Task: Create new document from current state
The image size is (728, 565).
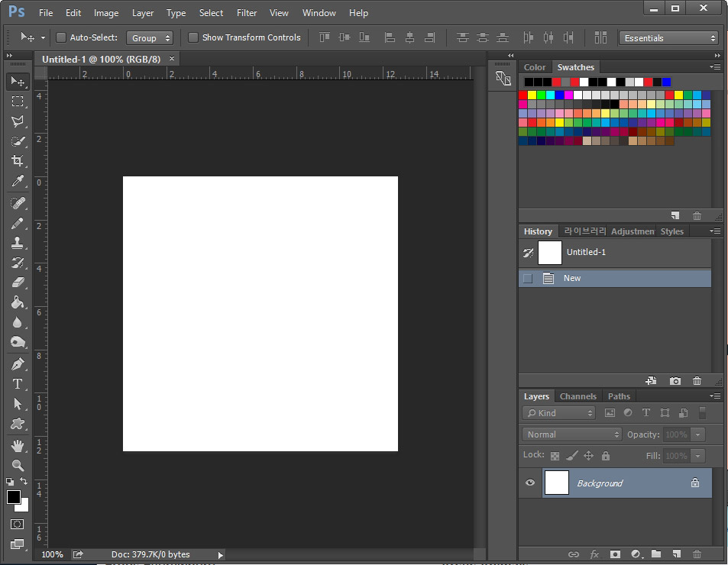Action: pos(651,381)
